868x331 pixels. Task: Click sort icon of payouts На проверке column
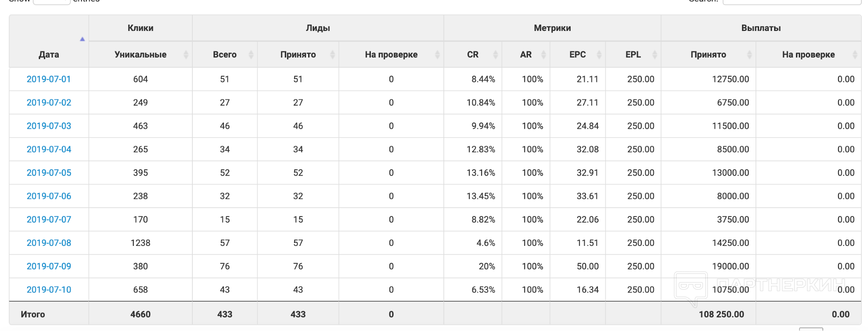(x=855, y=55)
